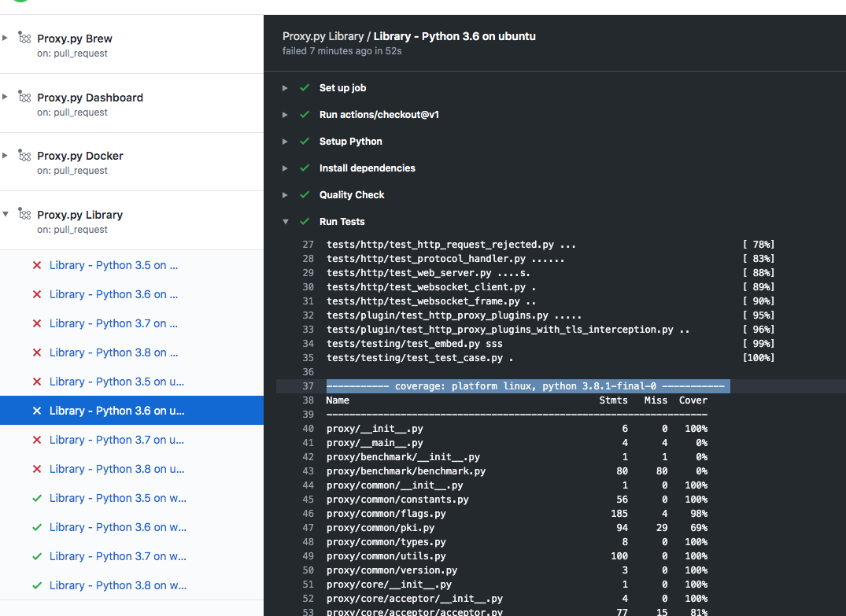Click log line number 45

click(308, 500)
